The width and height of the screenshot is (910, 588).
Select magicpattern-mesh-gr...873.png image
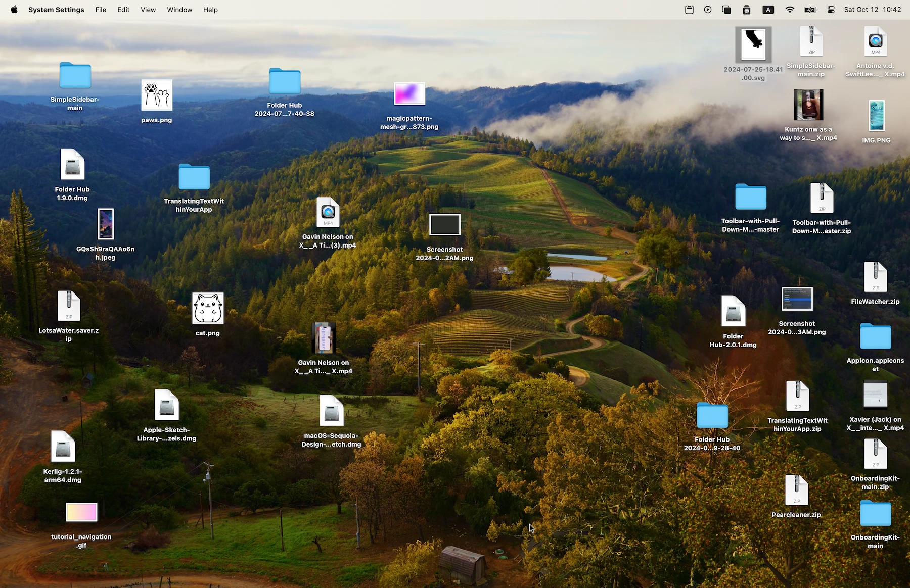click(409, 94)
